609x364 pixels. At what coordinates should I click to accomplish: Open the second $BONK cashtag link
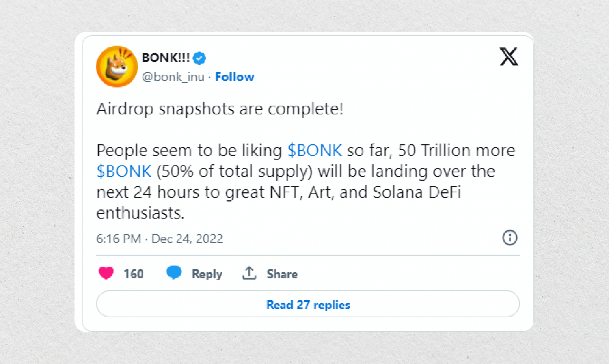(x=124, y=171)
